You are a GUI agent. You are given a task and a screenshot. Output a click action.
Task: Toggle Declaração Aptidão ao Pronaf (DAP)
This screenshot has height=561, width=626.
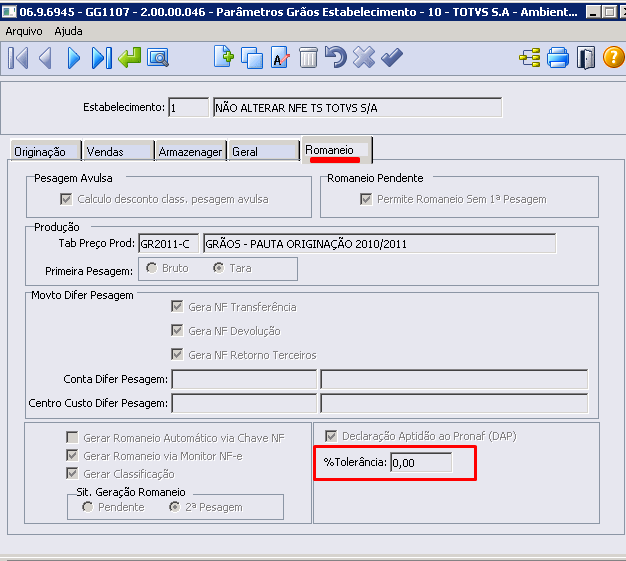coord(331,436)
